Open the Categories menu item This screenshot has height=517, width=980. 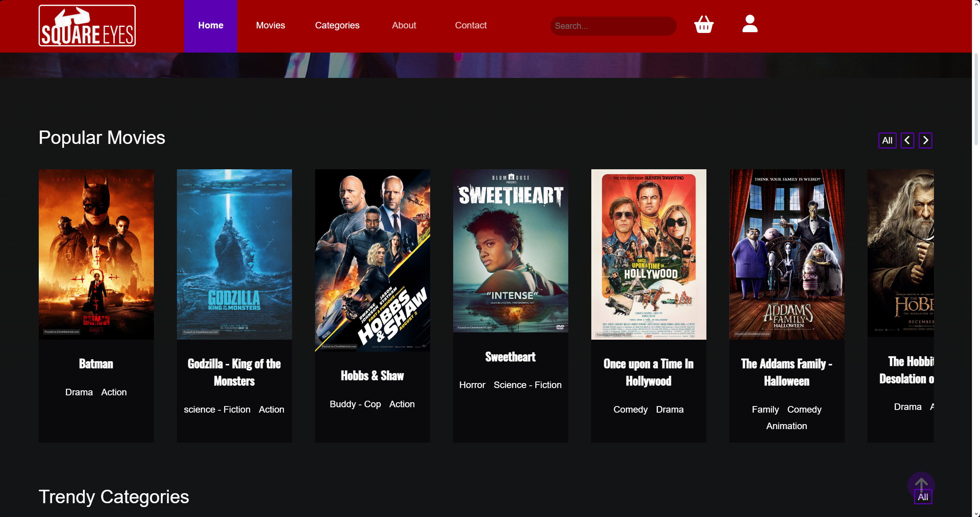pos(337,25)
